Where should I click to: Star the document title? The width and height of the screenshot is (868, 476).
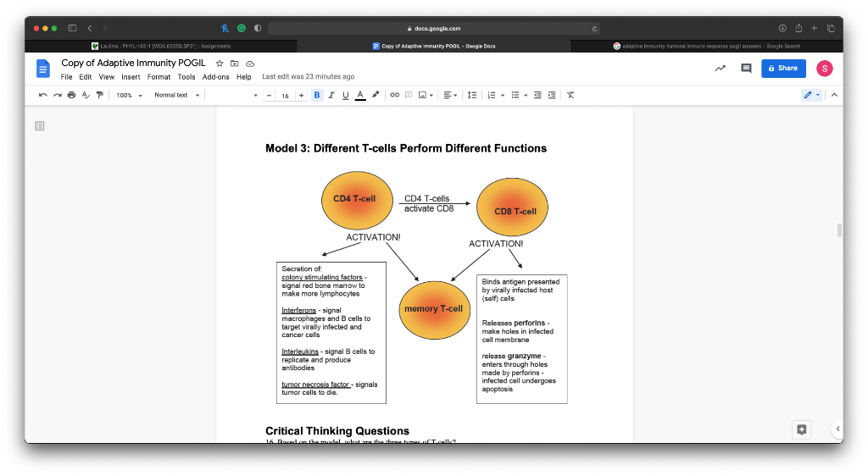(x=220, y=64)
